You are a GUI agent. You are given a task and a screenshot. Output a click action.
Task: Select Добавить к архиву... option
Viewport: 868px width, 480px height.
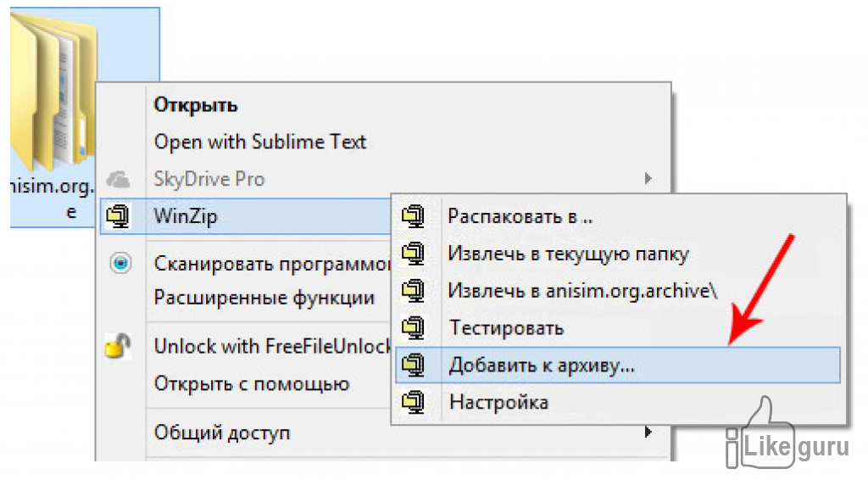(x=542, y=365)
